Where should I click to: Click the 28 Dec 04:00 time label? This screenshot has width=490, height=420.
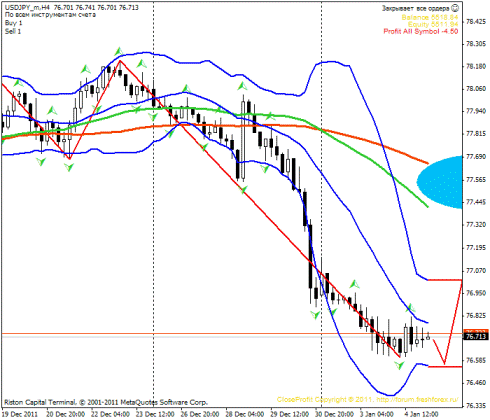coord(245,414)
